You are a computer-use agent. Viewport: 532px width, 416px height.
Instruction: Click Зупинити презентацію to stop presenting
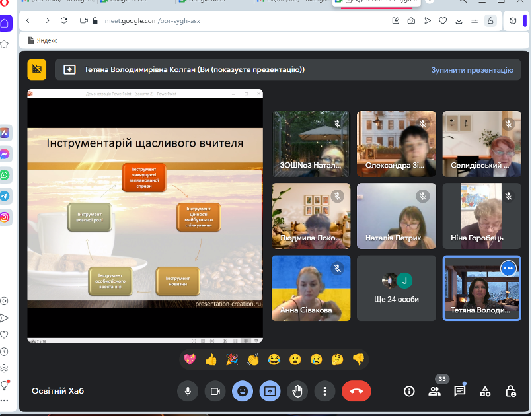click(473, 70)
